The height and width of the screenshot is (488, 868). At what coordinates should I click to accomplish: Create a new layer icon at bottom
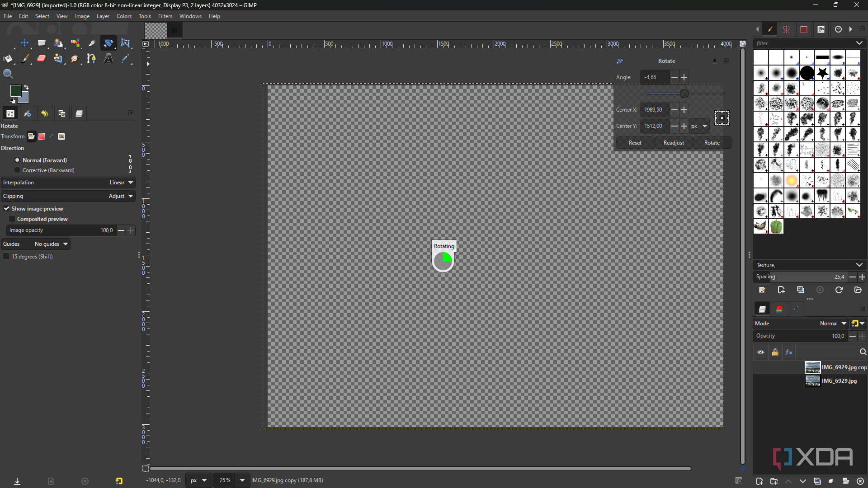[x=759, y=481]
